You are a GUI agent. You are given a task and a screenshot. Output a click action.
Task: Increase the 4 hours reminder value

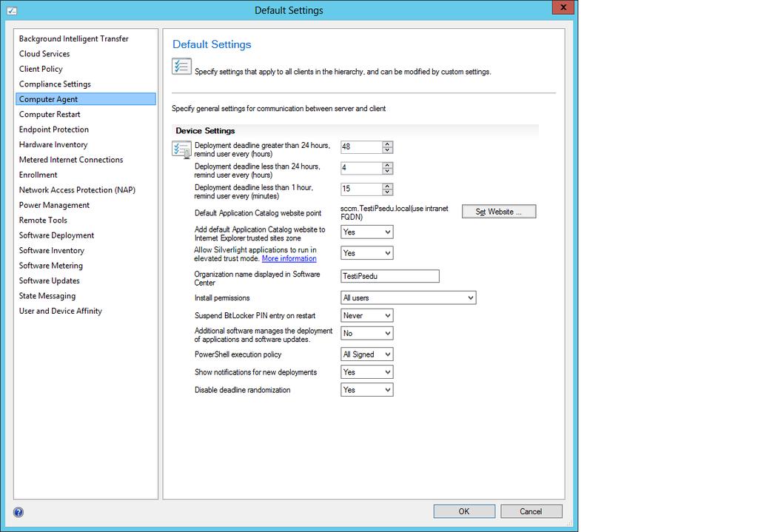tap(387, 165)
